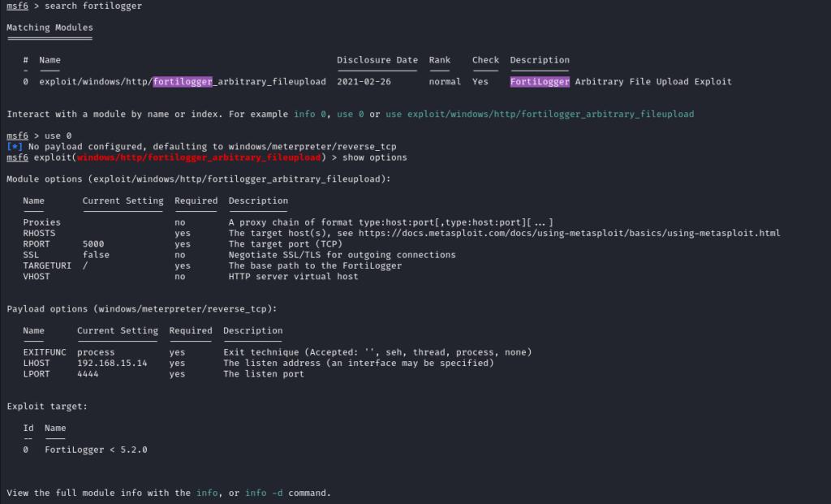Select the target name 'FortiLogger < 5.2.0'
Image resolution: width=831 pixels, height=504 pixels.
coord(96,450)
